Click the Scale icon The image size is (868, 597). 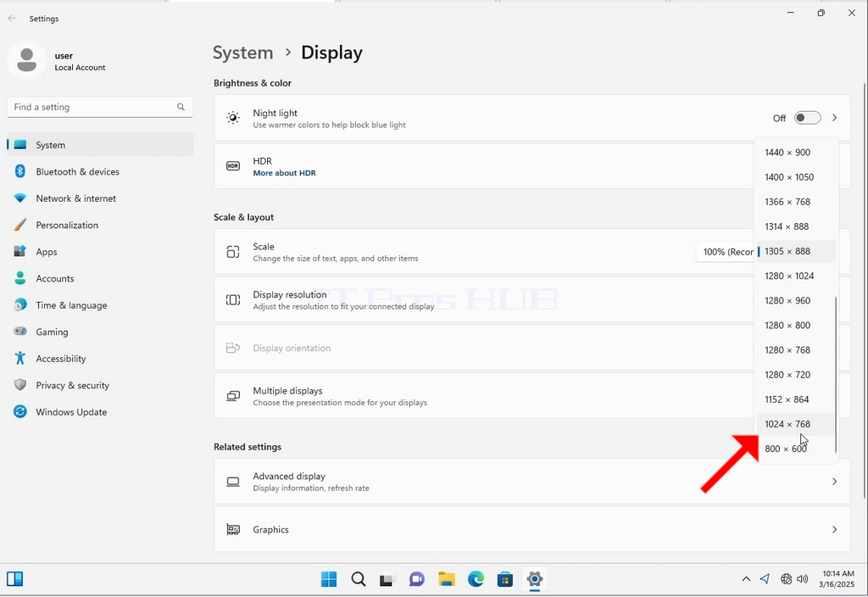point(233,252)
